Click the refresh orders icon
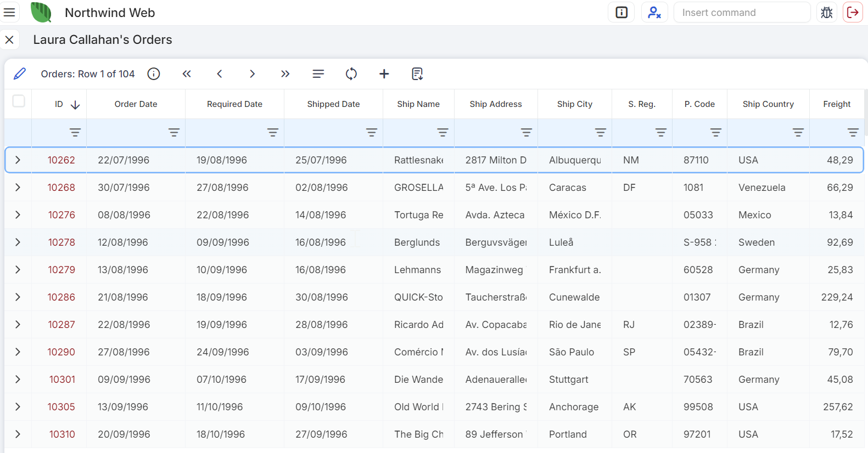This screenshot has width=868, height=453. click(x=351, y=74)
